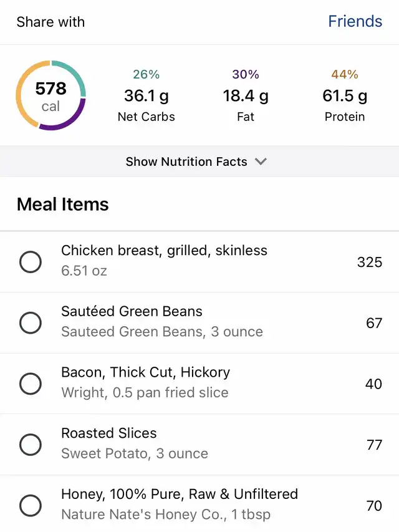Tap Show Nutrition Facts label
399x532 pixels.
[x=186, y=162]
